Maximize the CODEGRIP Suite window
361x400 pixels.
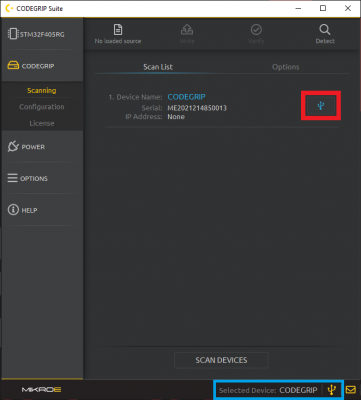323,8
